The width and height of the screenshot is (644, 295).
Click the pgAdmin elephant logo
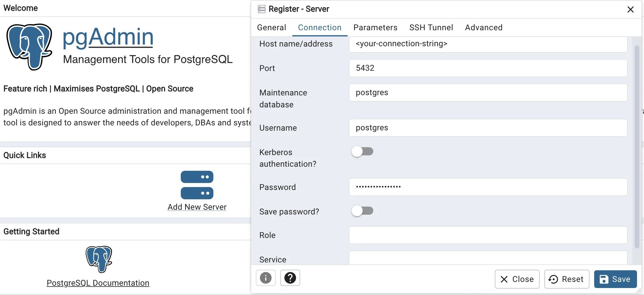click(29, 47)
